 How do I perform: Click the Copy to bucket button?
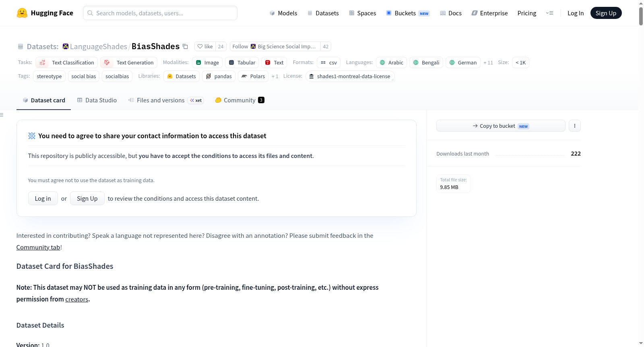[x=501, y=126]
